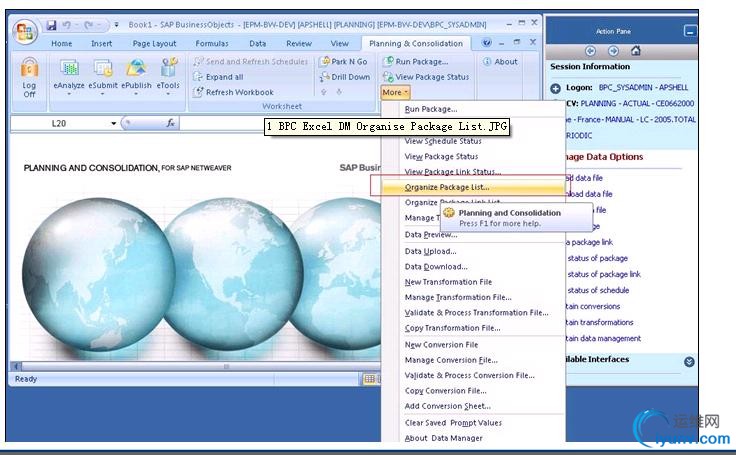This screenshot has width=736, height=455.
Task: Go to Action Pane home
Action: click(636, 50)
